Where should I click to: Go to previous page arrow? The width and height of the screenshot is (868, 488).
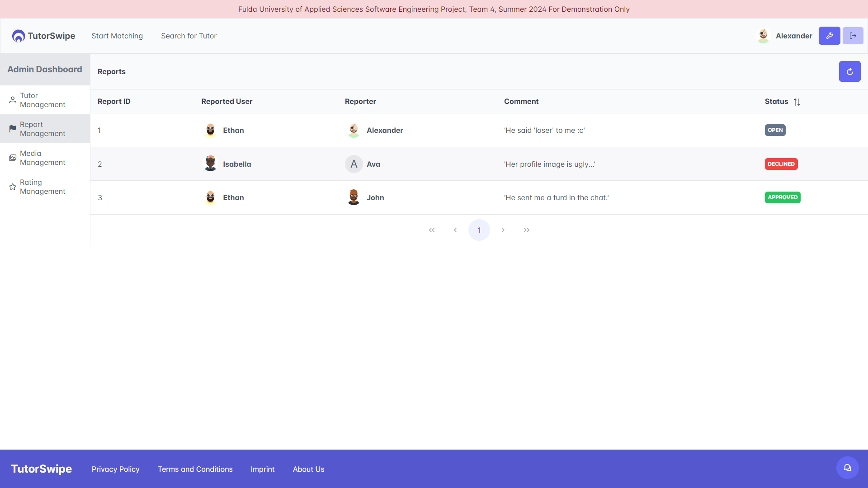pyautogui.click(x=455, y=230)
